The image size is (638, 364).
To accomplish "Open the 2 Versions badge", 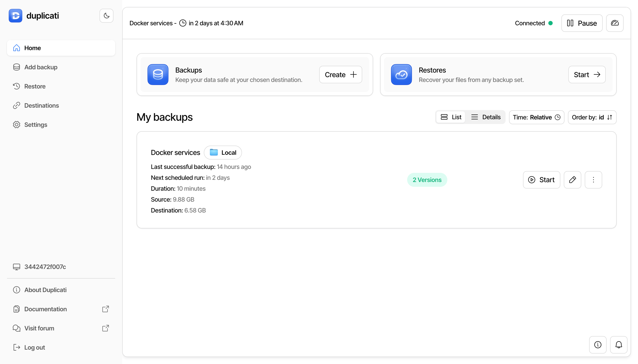I will point(427,180).
